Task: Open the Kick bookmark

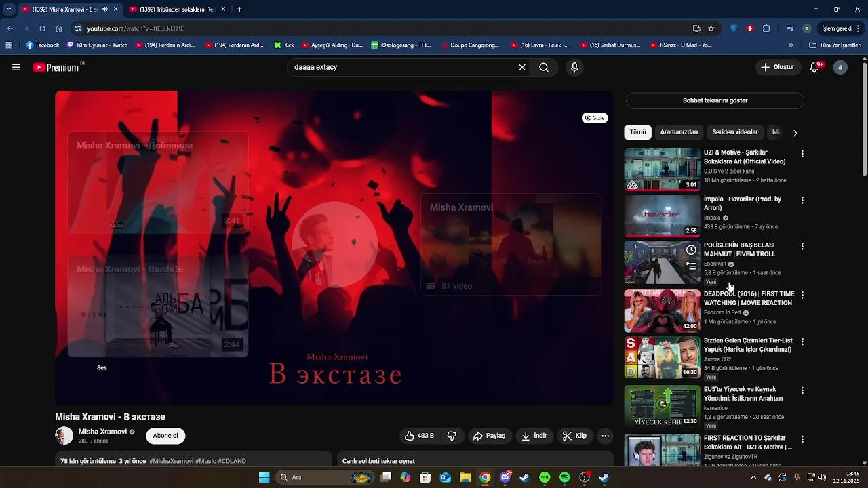Action: click(284, 45)
